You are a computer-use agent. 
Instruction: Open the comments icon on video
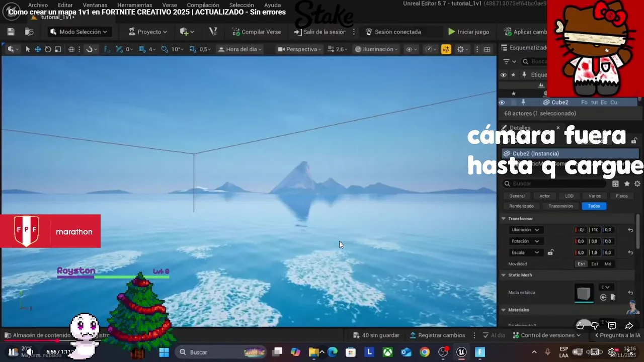[x=612, y=326]
